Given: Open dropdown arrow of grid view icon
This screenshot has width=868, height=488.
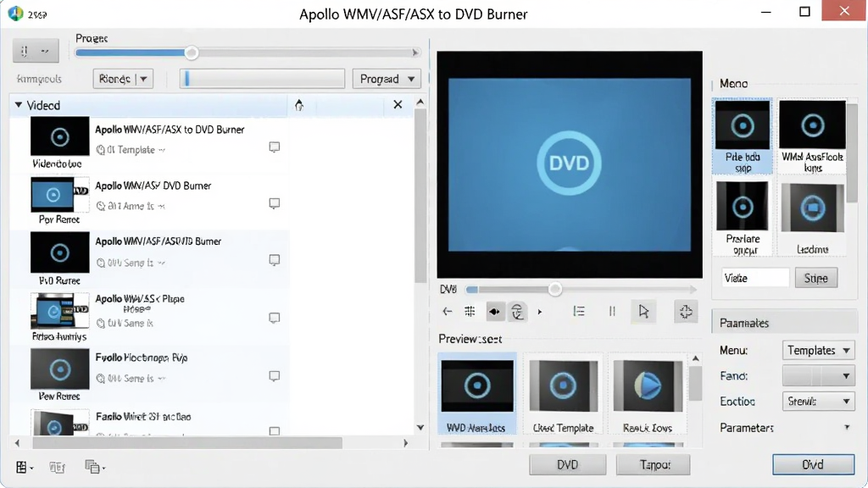Looking at the screenshot, I should pos(31,469).
